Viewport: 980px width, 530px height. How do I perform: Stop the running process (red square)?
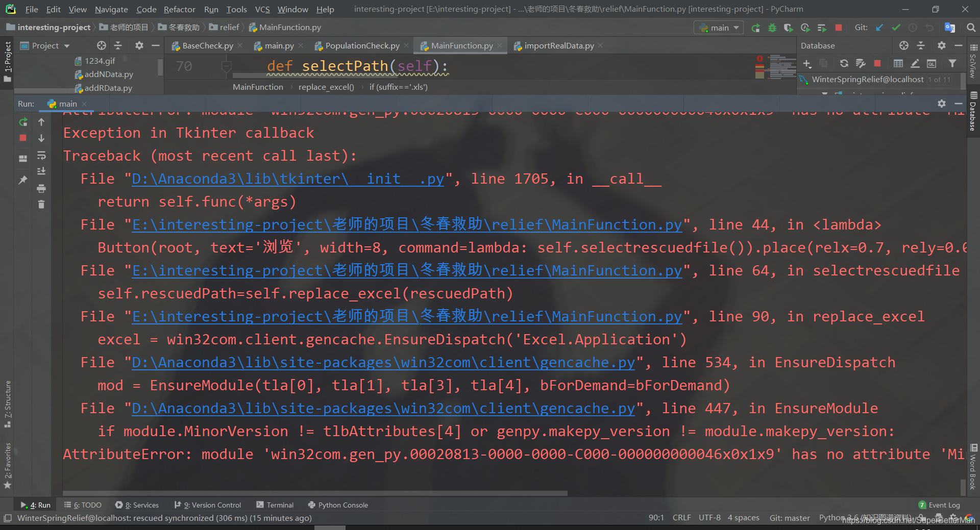pyautogui.click(x=839, y=28)
